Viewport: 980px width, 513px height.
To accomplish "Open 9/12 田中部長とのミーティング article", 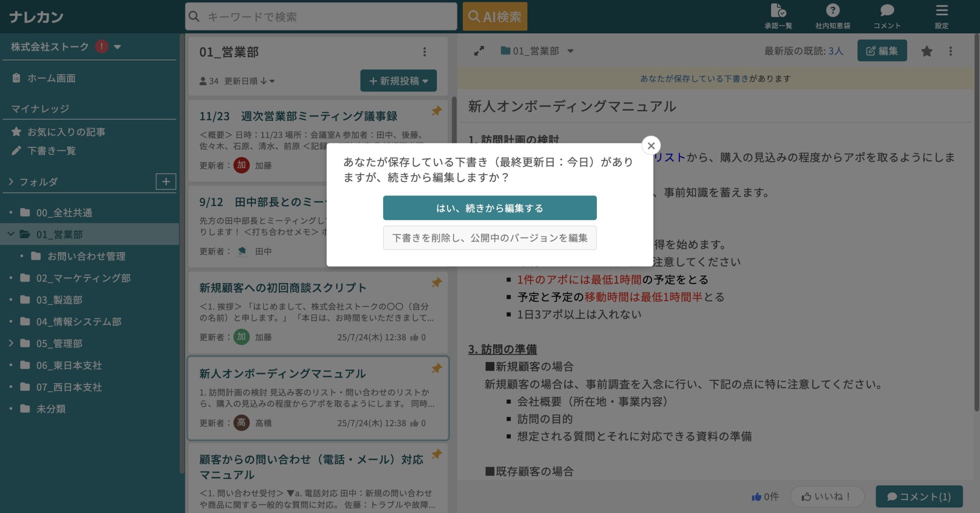I will click(x=263, y=202).
